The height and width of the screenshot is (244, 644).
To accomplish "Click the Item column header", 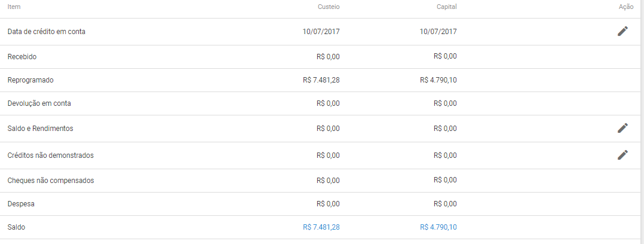I will pyautogui.click(x=14, y=7).
